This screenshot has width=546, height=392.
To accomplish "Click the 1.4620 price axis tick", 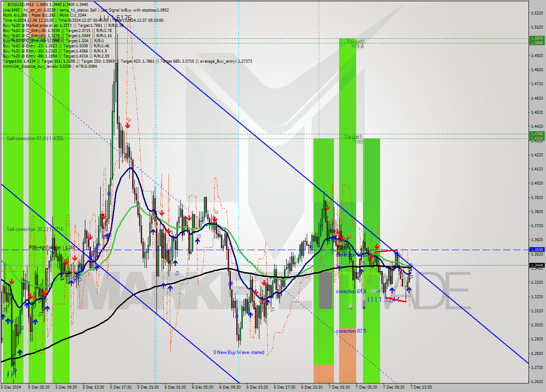I will point(537,98).
